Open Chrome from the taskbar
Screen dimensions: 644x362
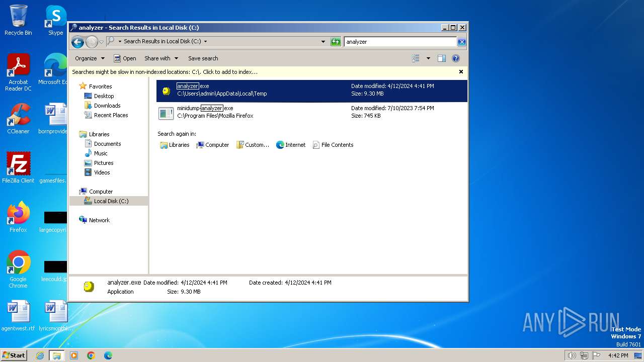tap(91, 355)
